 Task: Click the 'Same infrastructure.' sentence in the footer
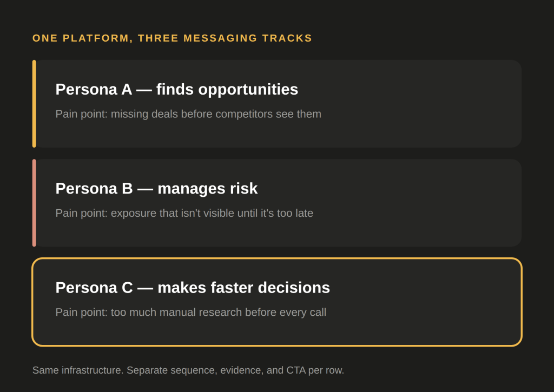click(78, 370)
